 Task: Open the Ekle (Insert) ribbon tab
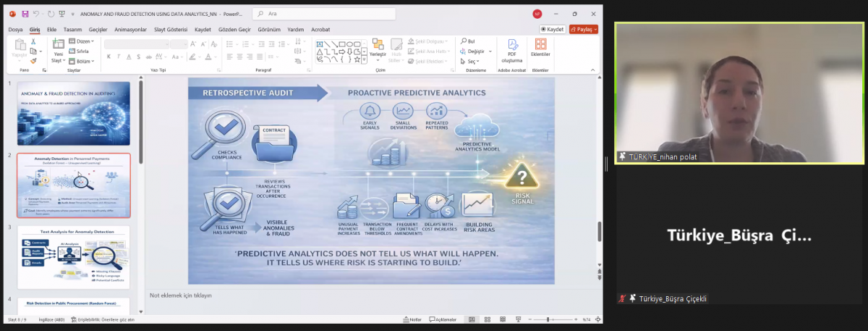pyautogui.click(x=52, y=30)
